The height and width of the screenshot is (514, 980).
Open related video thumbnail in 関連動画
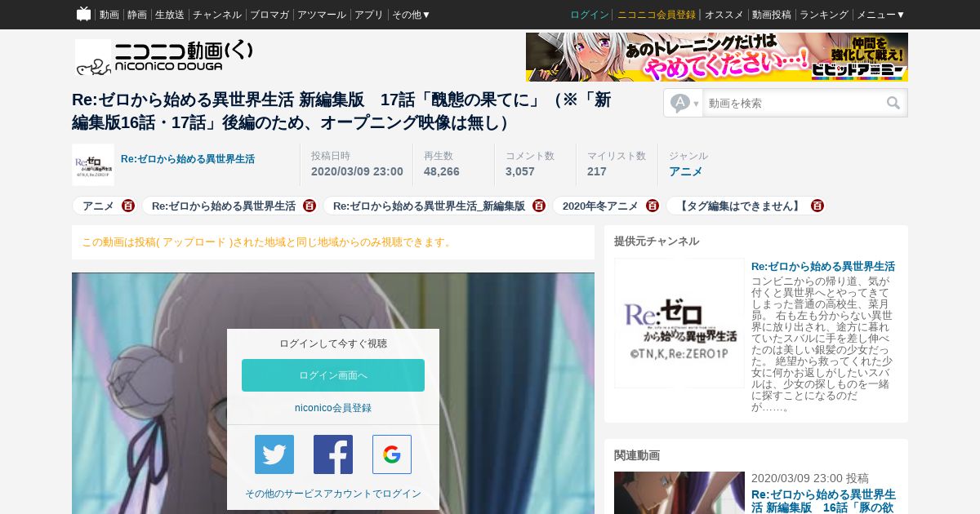pos(679,493)
